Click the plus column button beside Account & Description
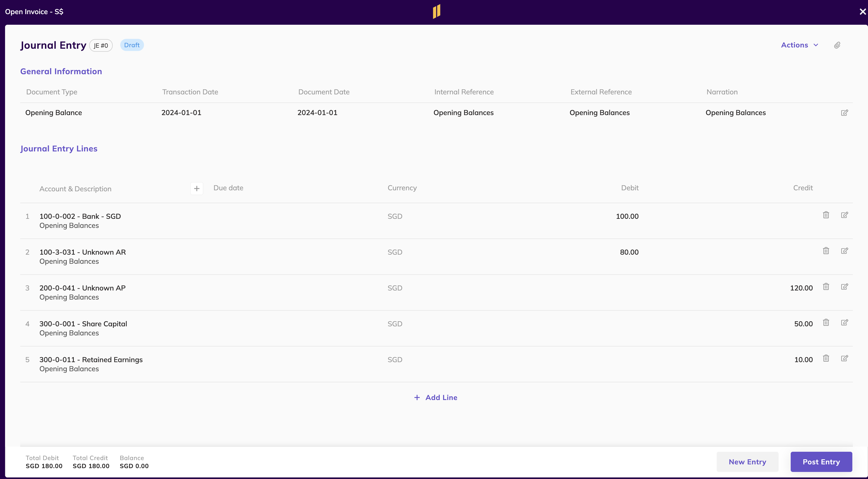868x479 pixels. 197,189
